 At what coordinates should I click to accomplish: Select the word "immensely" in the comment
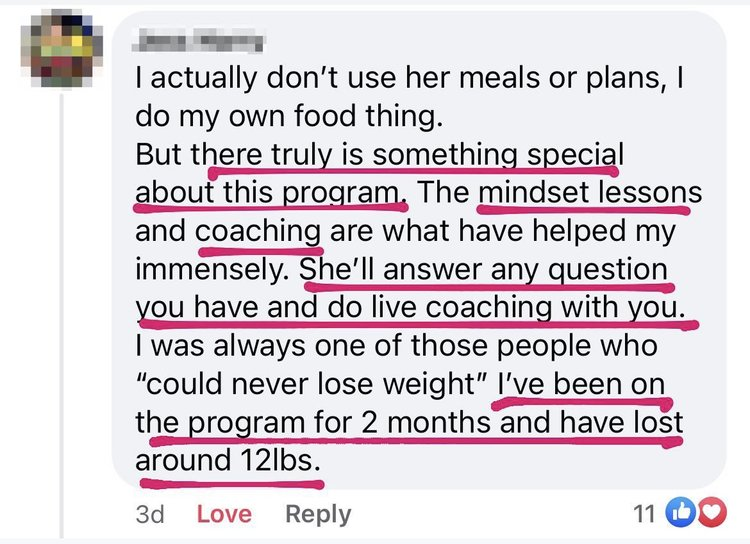[211, 269]
